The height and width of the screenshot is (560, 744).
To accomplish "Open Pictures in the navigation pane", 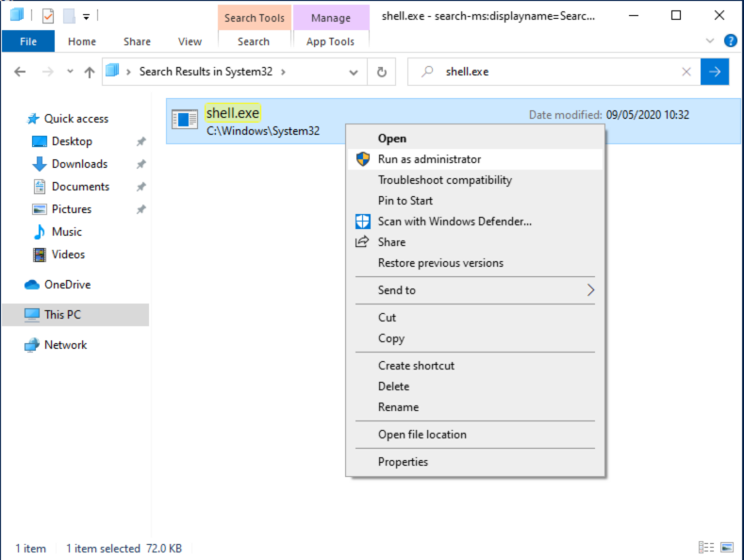I will click(x=71, y=209).
